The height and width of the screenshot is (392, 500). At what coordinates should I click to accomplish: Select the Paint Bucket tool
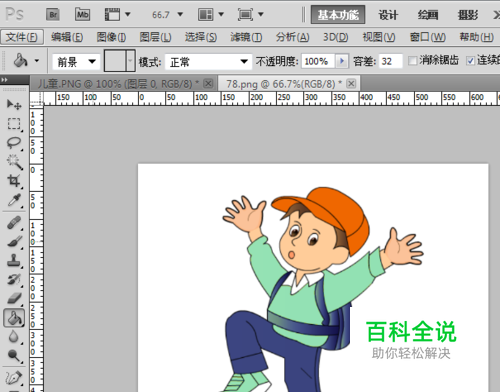pos(14,317)
